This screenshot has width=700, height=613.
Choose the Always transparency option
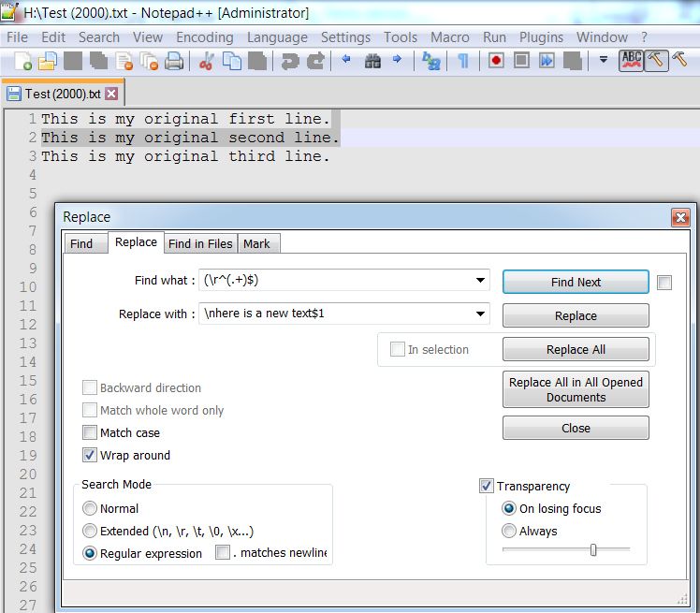click(x=508, y=531)
